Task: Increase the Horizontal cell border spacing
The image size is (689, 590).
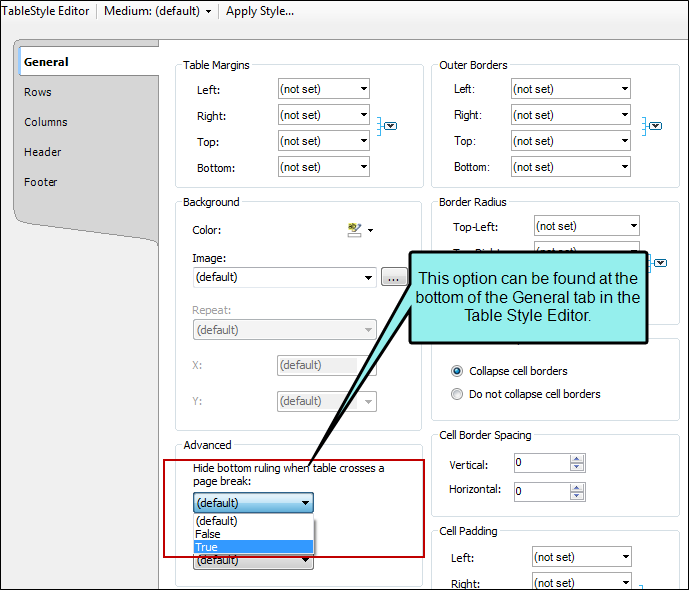Action: [577, 488]
